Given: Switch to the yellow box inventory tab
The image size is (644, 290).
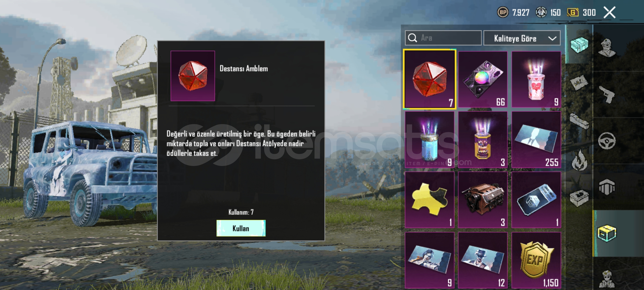Looking at the screenshot, I should point(607,234).
